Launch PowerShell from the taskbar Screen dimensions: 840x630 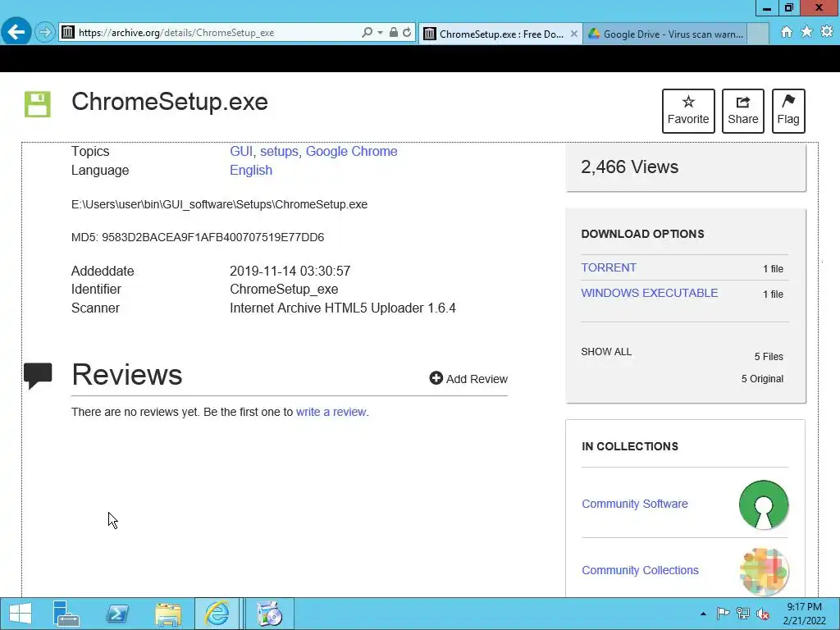tap(117, 614)
